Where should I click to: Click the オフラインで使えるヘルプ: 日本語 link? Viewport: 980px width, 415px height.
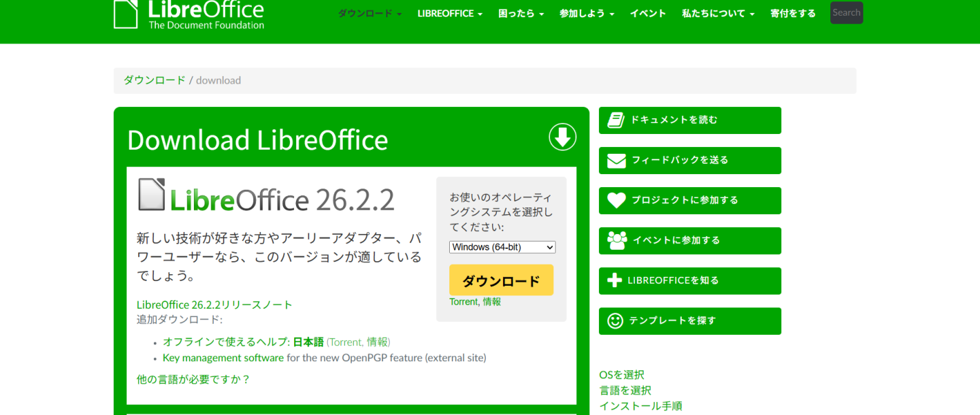point(243,342)
